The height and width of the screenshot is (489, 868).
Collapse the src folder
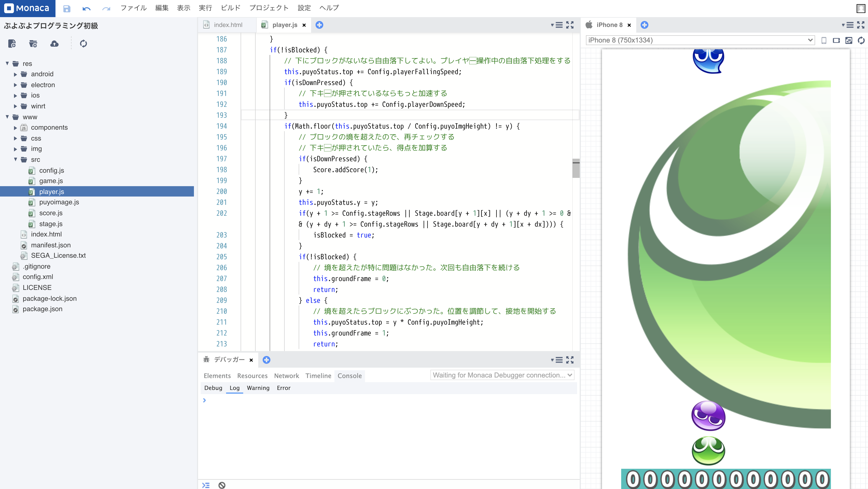[15, 159]
